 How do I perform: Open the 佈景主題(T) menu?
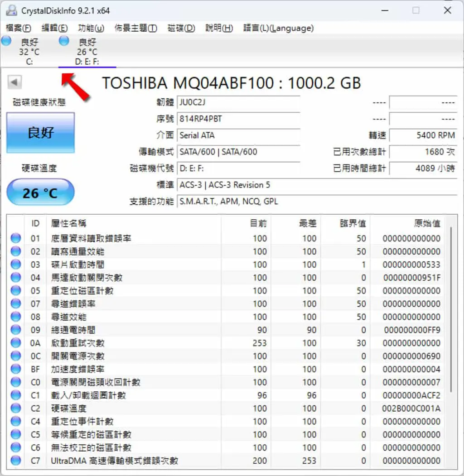point(135,28)
